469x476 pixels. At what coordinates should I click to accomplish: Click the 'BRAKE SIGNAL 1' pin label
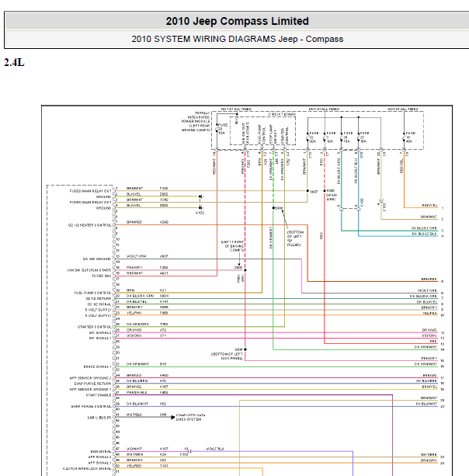(97, 367)
